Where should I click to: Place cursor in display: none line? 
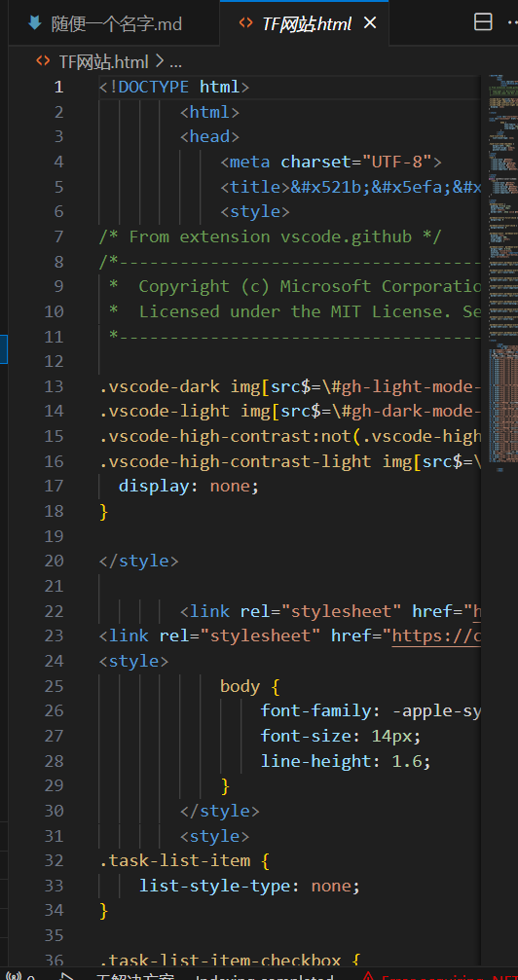[188, 486]
